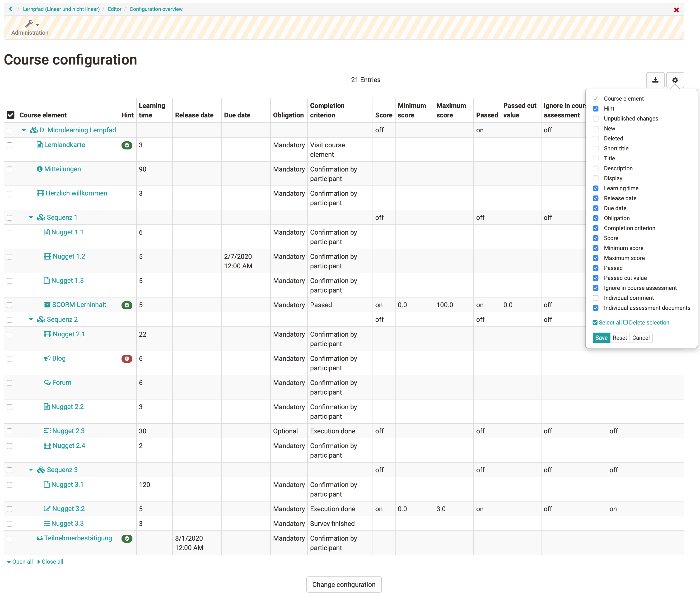Click Close all to collapse tree

pyautogui.click(x=50, y=562)
